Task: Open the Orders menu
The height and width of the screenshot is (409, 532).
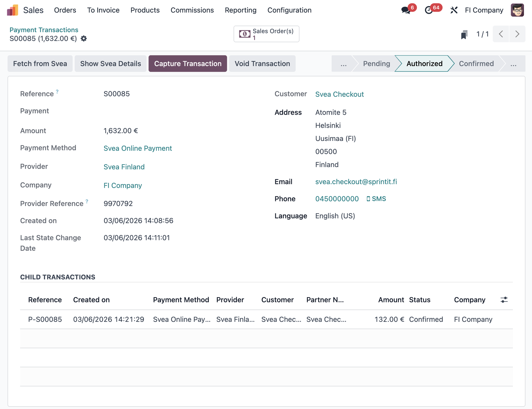Action: click(x=65, y=10)
